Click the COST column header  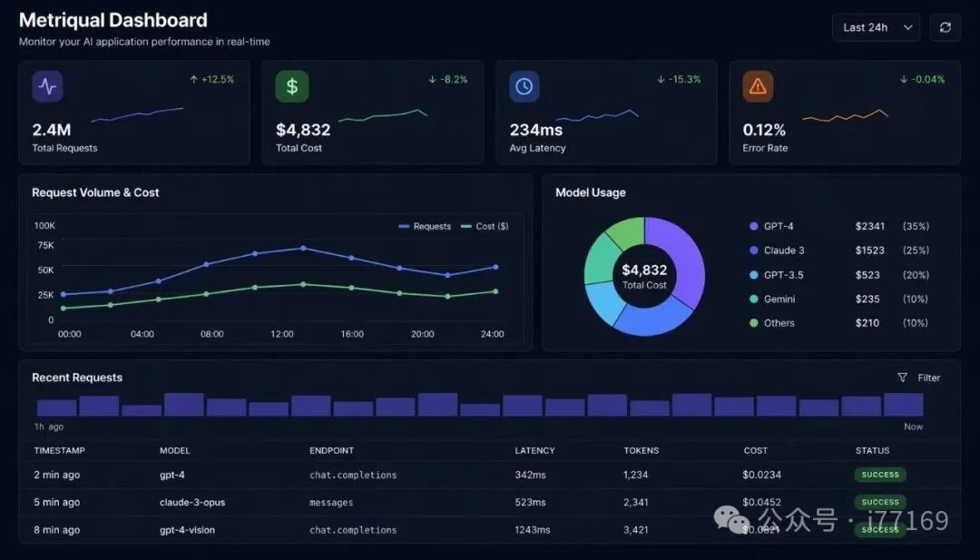(755, 450)
